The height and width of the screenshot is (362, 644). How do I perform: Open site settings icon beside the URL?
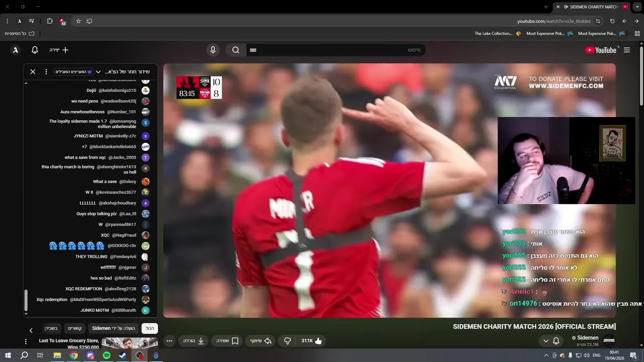pos(598,21)
